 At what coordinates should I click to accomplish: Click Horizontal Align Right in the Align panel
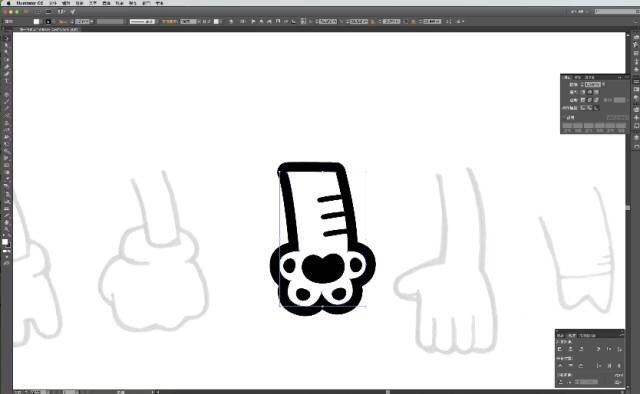click(x=581, y=349)
